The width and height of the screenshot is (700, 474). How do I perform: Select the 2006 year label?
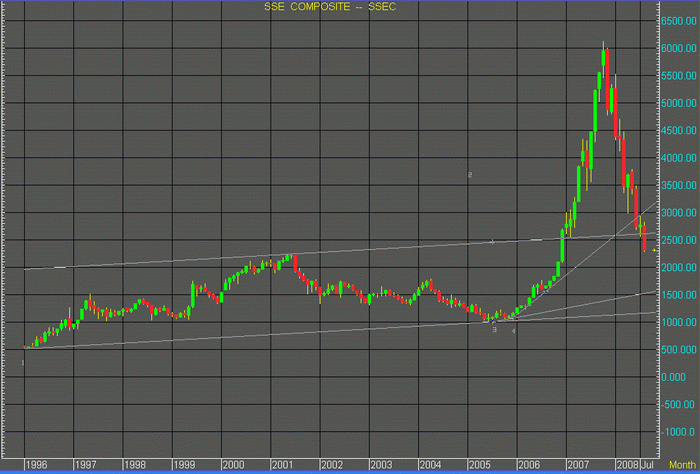(x=529, y=465)
